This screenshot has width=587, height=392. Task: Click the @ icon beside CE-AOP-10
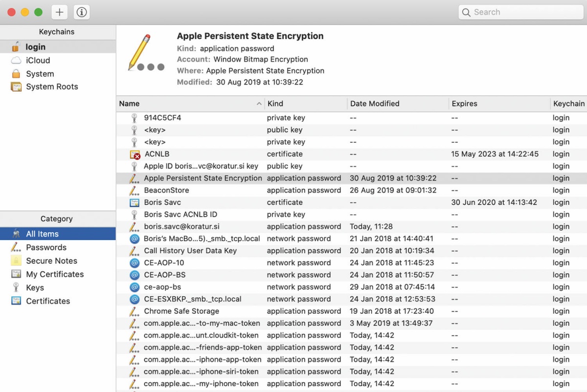135,263
